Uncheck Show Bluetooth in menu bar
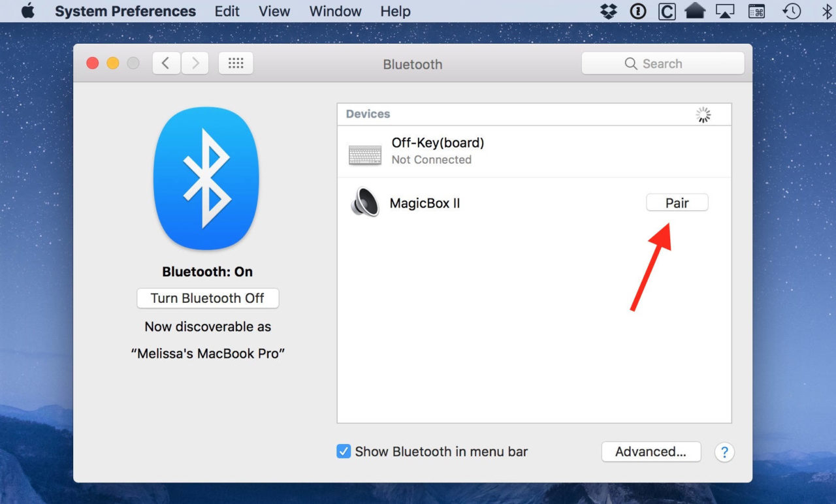Image resolution: width=836 pixels, height=504 pixels. tap(344, 451)
